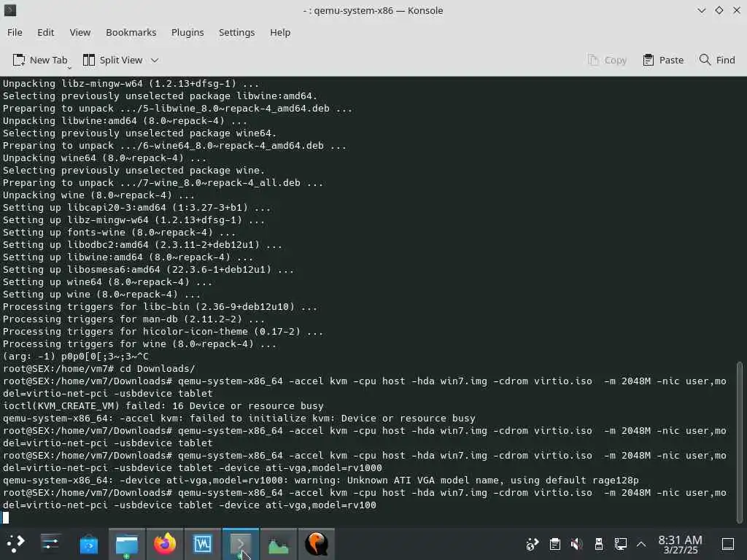Image resolution: width=747 pixels, height=560 pixels.
Task: Click 'Processing triggers for man-db' line
Action: 134,319
